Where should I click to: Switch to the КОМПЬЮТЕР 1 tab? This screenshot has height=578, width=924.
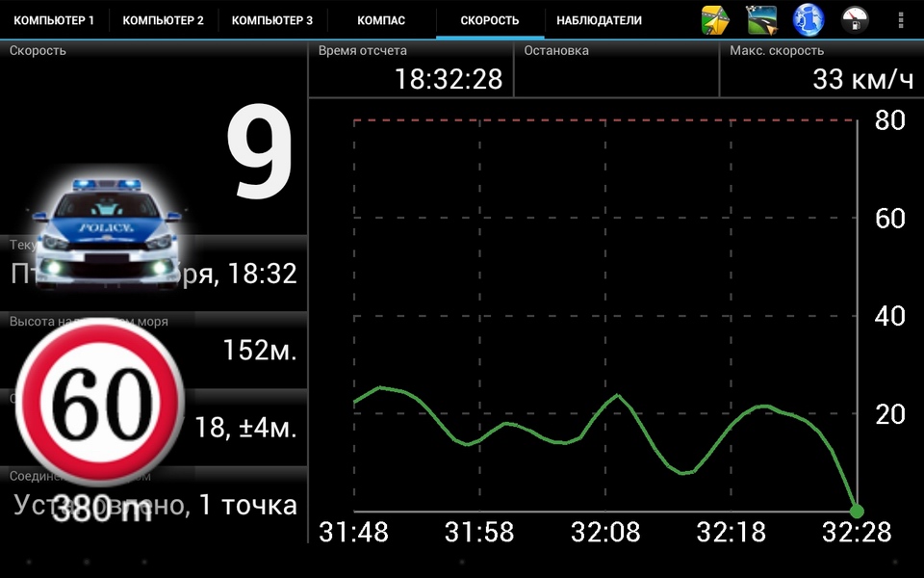(x=54, y=20)
